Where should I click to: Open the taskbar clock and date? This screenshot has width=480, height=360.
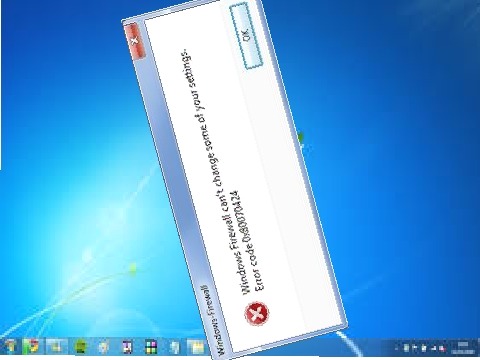[x=463, y=348]
